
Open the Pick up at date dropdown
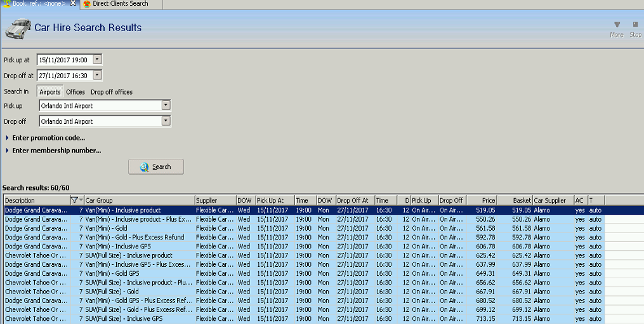(97, 60)
